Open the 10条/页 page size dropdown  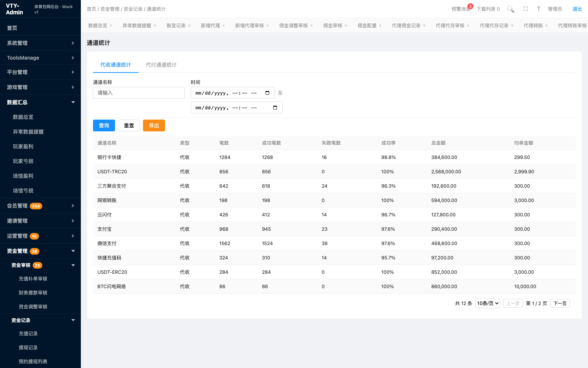487,303
